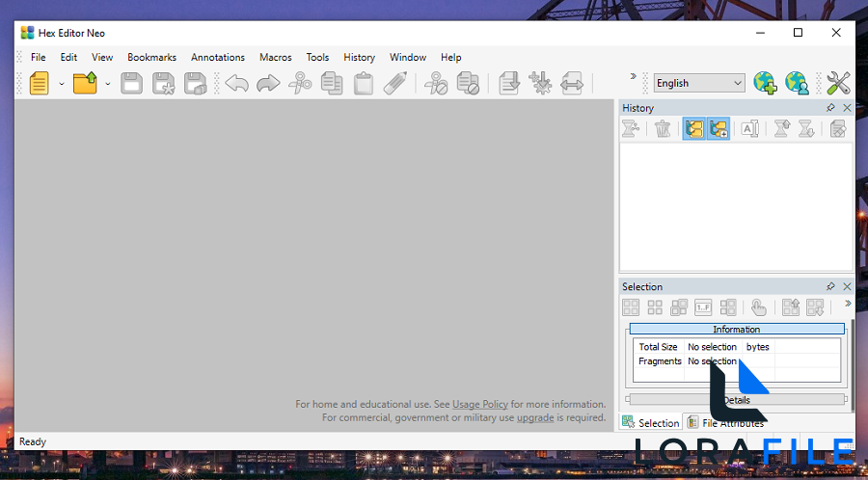This screenshot has height=480, width=868.
Task: Open the Macros menu
Action: pyautogui.click(x=275, y=57)
